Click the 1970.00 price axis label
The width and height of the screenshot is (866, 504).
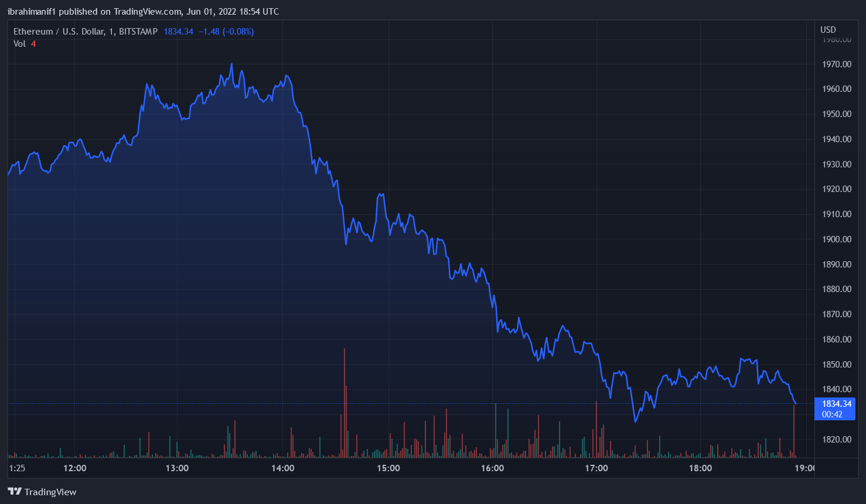836,64
